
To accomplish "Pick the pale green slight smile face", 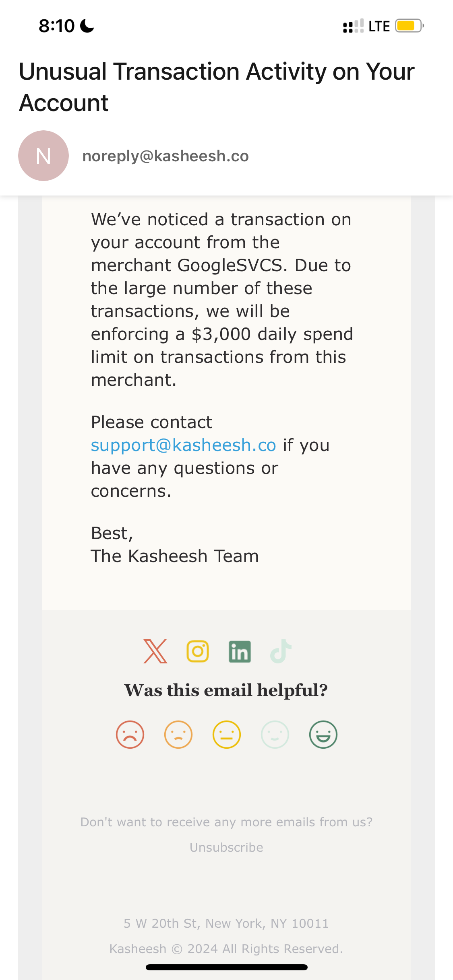I will pyautogui.click(x=275, y=735).
